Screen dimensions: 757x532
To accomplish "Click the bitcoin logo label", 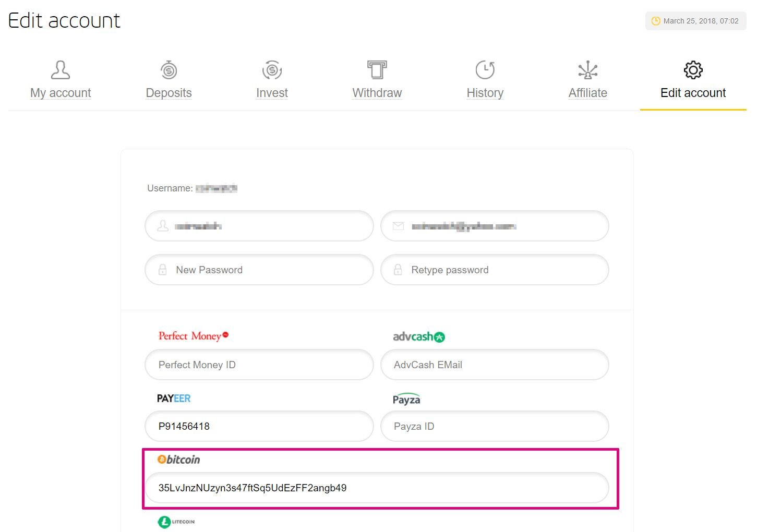I will pos(179,460).
